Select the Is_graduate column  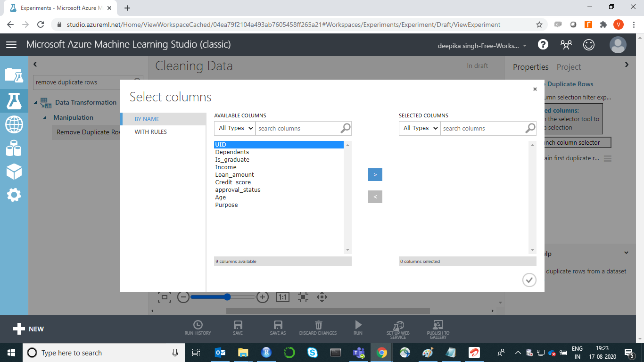pyautogui.click(x=279, y=160)
